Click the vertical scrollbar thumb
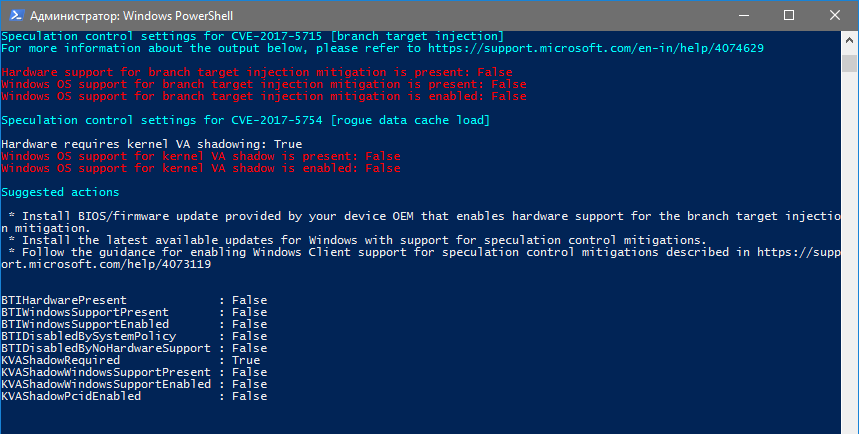 (850, 65)
